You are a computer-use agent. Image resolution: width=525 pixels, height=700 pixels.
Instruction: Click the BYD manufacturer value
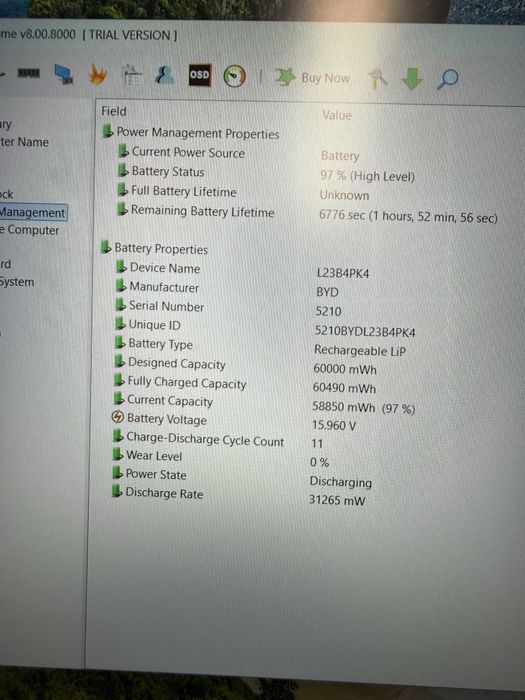[327, 292]
